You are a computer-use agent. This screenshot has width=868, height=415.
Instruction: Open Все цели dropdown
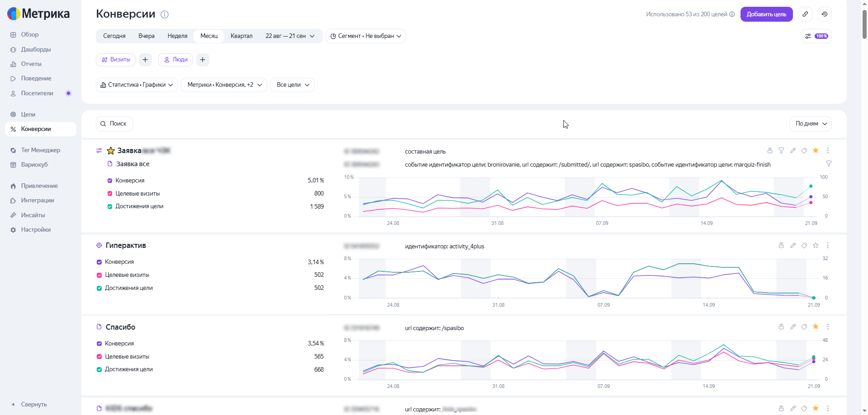292,85
